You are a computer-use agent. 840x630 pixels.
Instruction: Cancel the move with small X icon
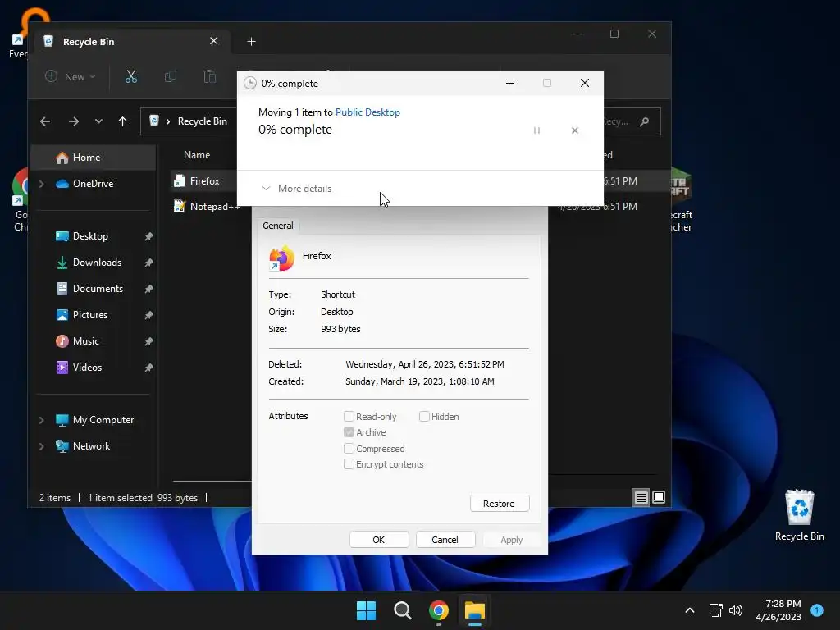[575, 130]
